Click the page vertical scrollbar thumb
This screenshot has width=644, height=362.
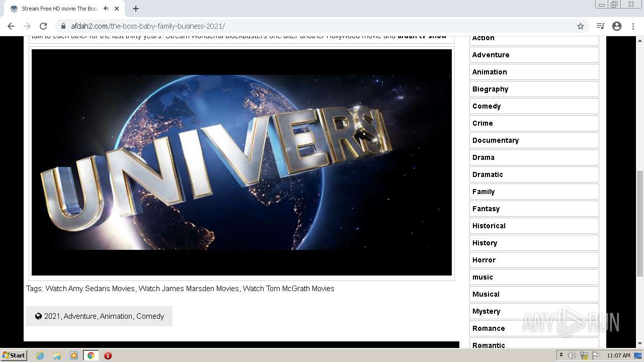tap(640, 223)
